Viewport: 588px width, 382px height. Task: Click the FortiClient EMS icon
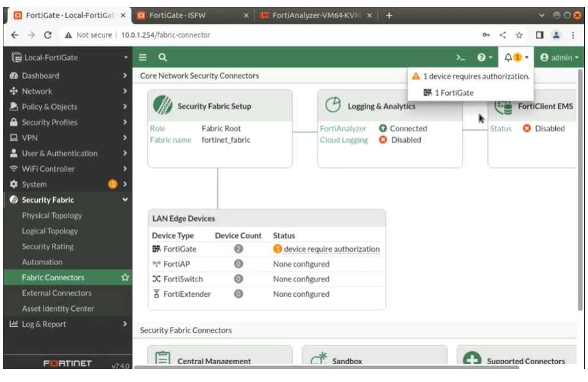[x=503, y=107]
